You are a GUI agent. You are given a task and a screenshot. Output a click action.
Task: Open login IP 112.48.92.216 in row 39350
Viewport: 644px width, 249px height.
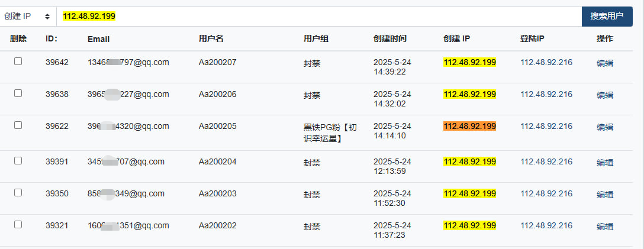click(546, 193)
